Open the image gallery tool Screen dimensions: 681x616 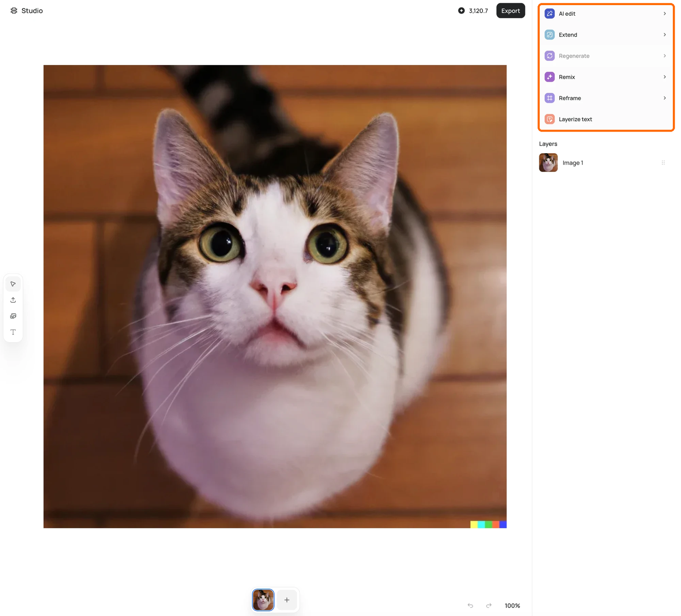pos(13,316)
